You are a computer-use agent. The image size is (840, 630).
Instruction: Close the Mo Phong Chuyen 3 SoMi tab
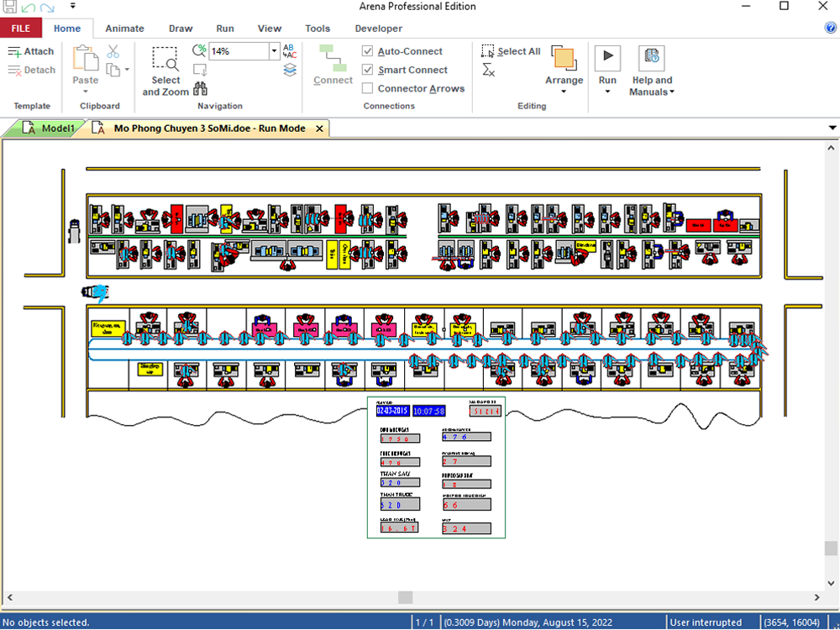320,129
